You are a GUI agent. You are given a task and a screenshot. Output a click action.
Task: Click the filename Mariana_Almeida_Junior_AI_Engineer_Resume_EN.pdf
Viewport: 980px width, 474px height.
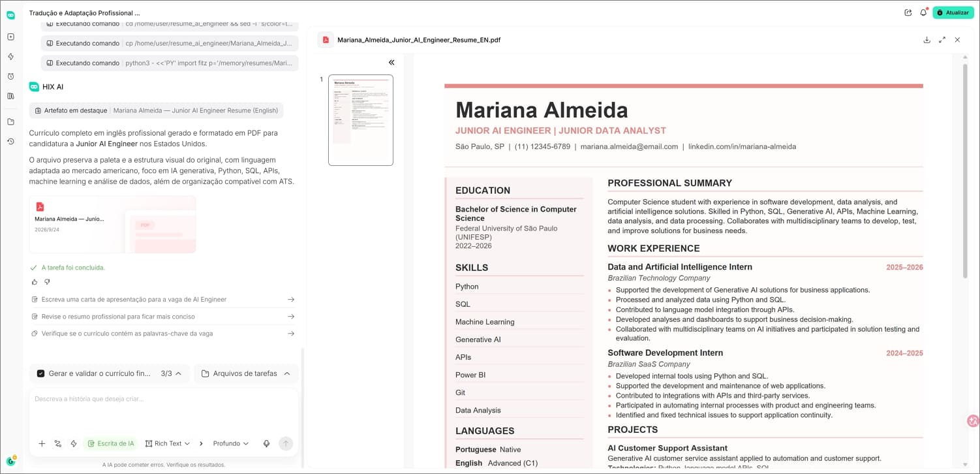coord(419,40)
